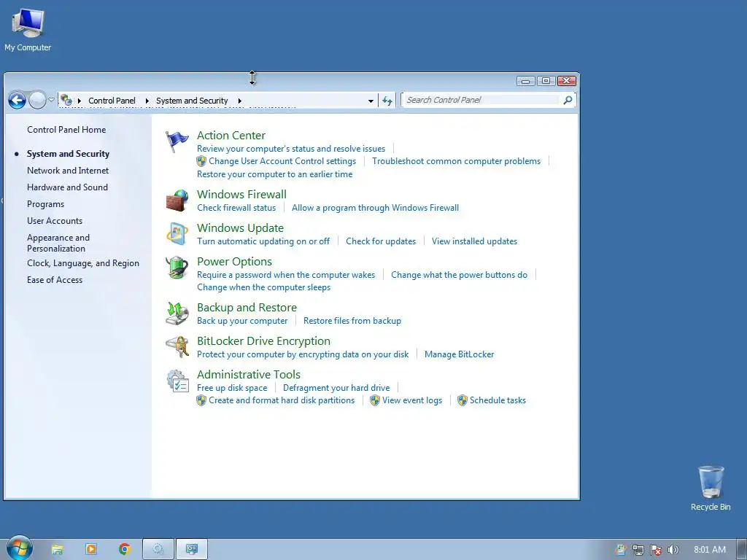Screen dimensions: 747x560
Task: Open the Action Center flag icon
Action: click(177, 141)
